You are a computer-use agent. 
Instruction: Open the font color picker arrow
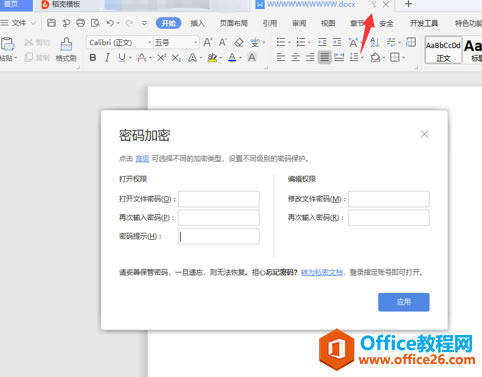click(240, 58)
